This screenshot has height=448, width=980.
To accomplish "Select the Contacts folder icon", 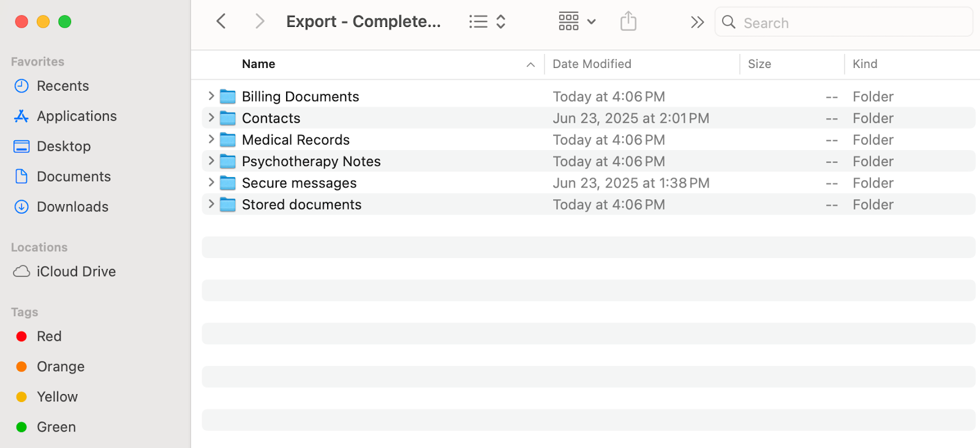I will tap(228, 118).
